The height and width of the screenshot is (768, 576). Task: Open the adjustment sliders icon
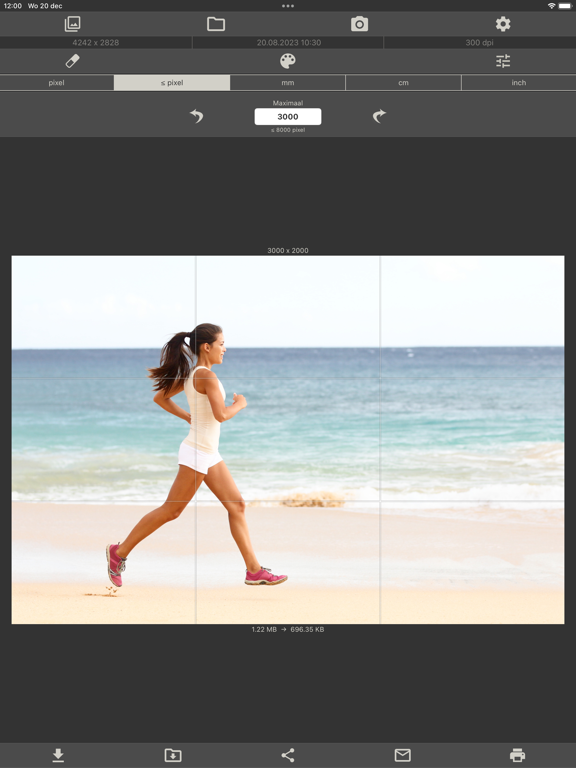click(x=503, y=61)
